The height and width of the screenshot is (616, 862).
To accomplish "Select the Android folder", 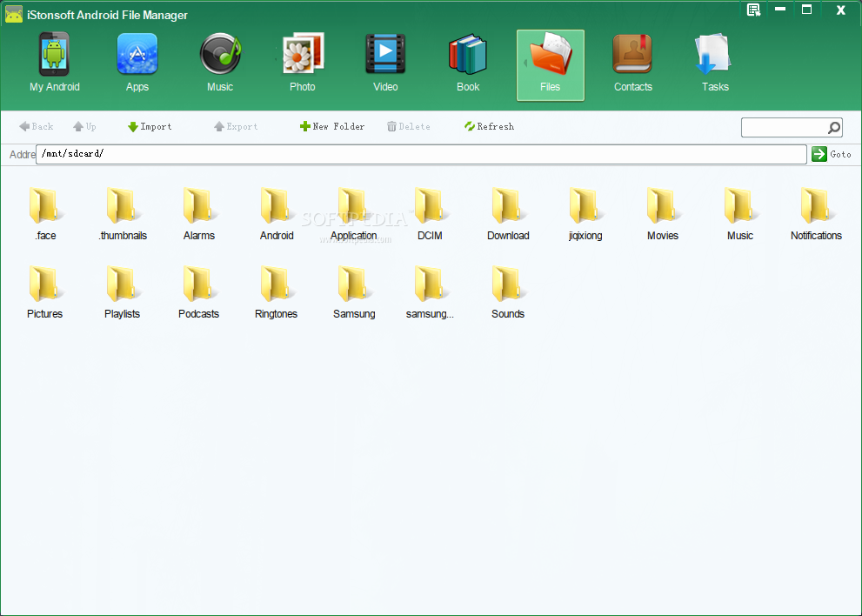I will tap(277, 214).
